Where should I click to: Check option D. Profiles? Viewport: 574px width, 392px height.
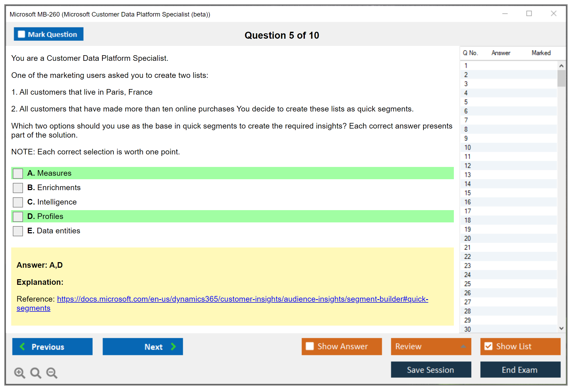click(x=18, y=217)
